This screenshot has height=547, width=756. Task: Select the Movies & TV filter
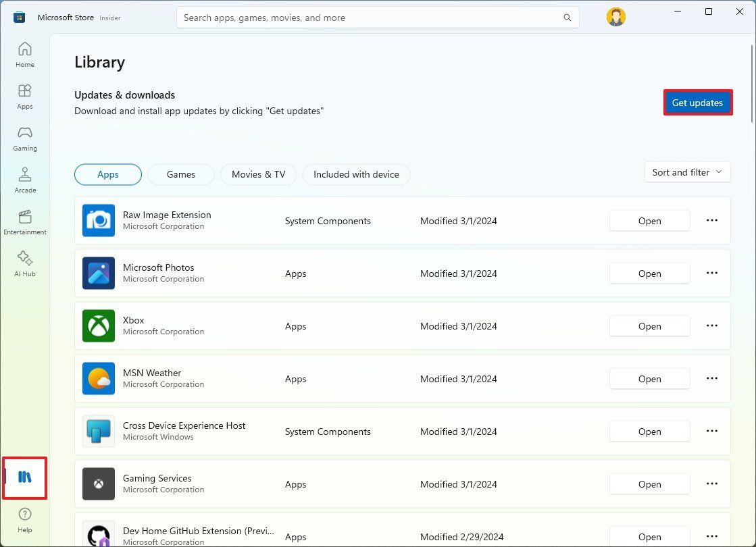point(257,174)
